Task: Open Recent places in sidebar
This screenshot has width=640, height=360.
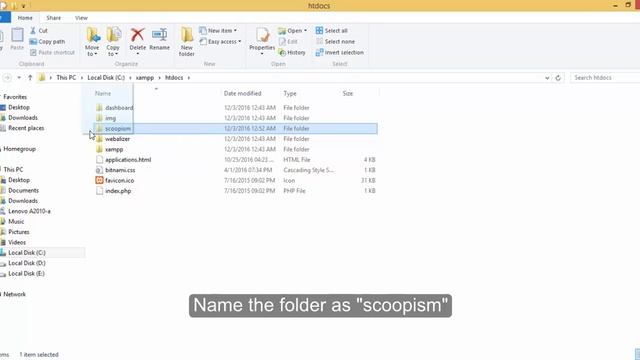Action: pyautogui.click(x=26, y=128)
